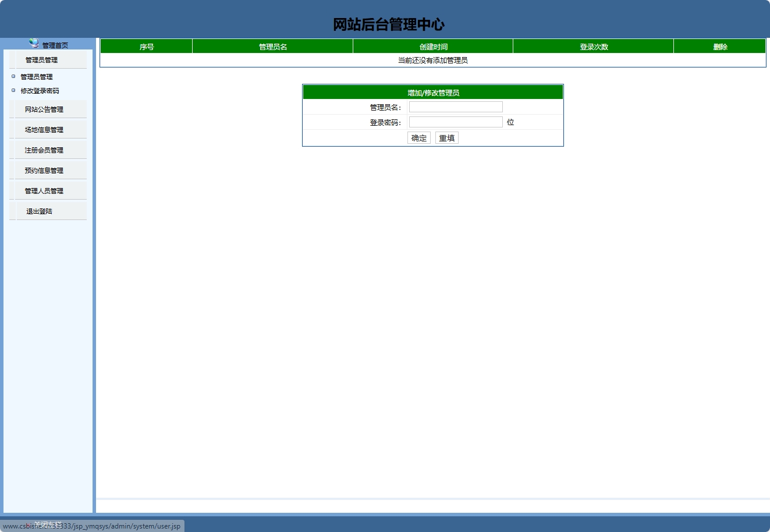Click the 序号 table column header
The image size is (770, 532).
click(x=146, y=46)
